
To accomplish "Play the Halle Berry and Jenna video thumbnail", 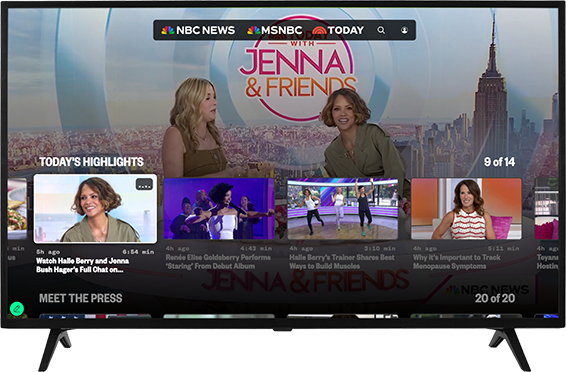I will (95, 209).
